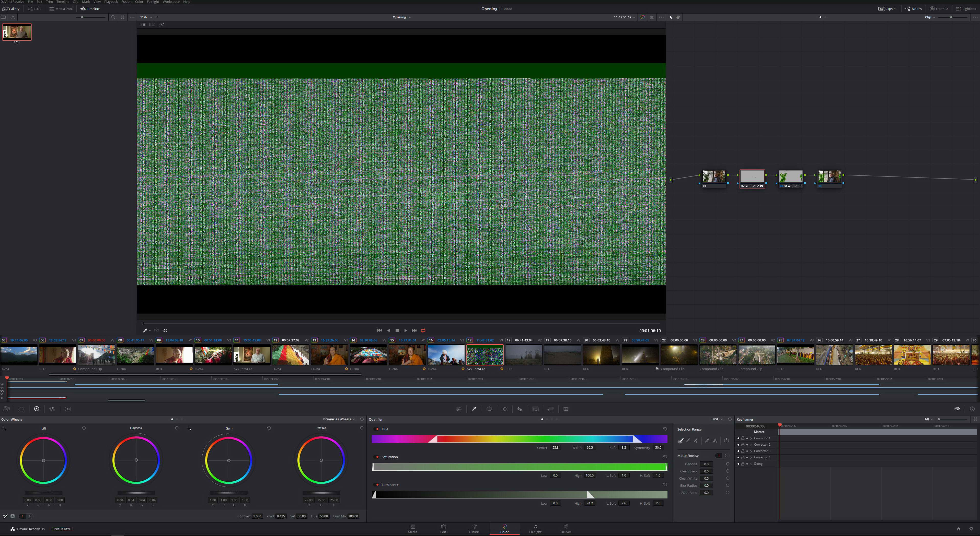Toggle lock on Corrector 3 keyframe track
The image size is (980, 536).
click(x=743, y=451)
